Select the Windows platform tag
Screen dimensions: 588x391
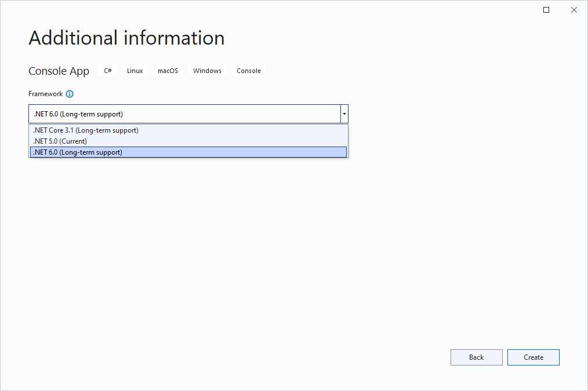point(207,70)
